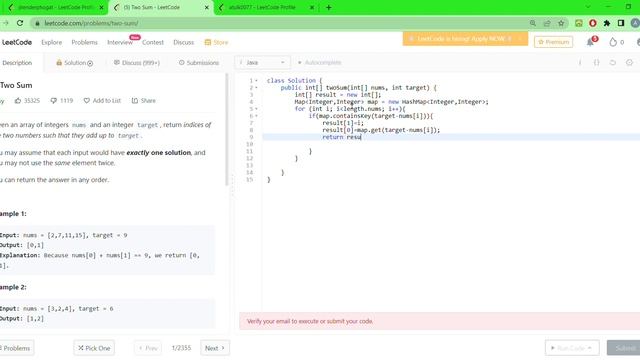
Task: Reload the page with browser refresh icon
Action: pos(20,23)
